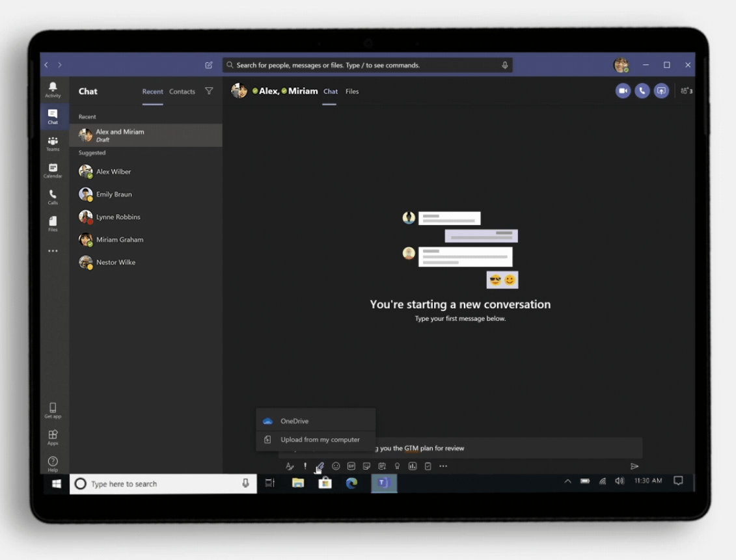Start a video call with Alex and Miriam
This screenshot has height=560, width=736.
623,91
